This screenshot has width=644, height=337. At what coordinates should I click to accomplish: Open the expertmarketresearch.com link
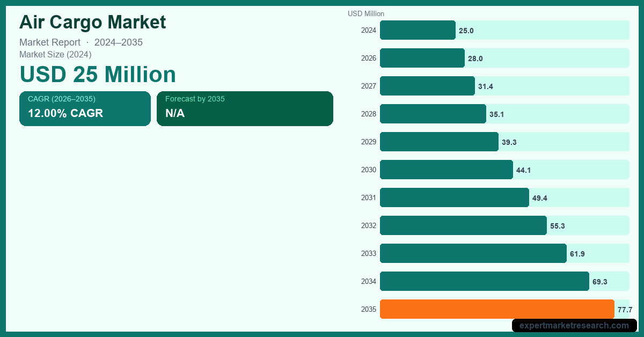pos(574,325)
